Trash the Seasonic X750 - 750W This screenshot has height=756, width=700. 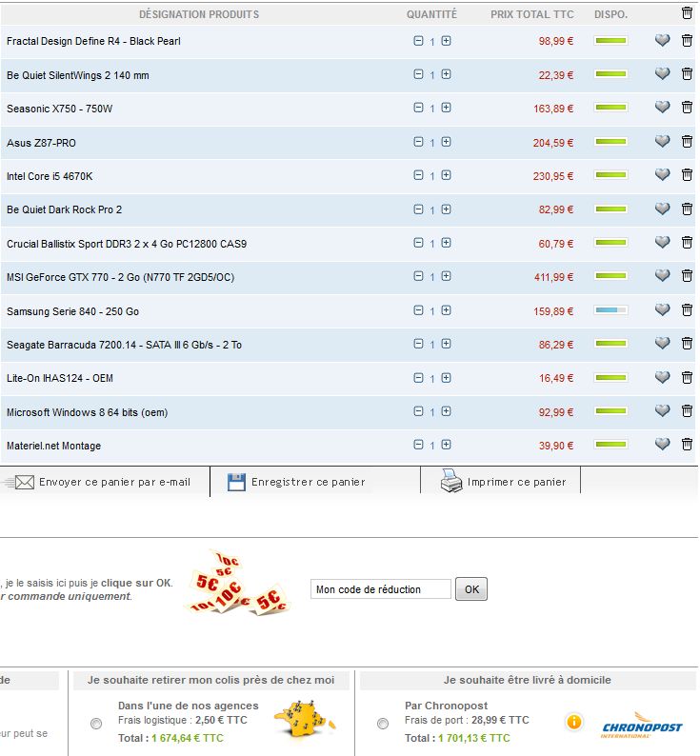click(x=687, y=107)
